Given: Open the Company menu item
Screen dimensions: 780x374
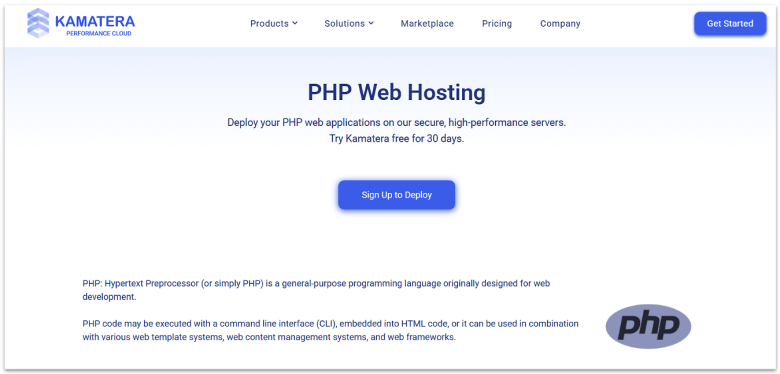Looking at the screenshot, I should pyautogui.click(x=560, y=23).
